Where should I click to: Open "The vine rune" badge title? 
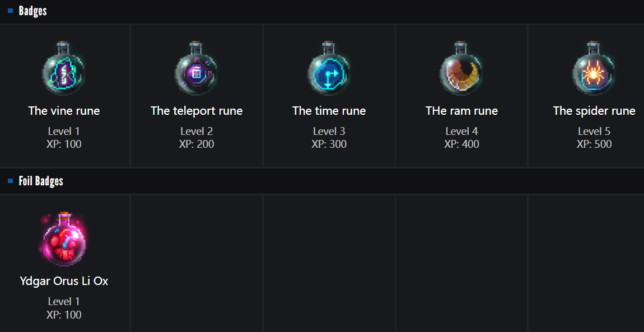pyautogui.click(x=64, y=111)
